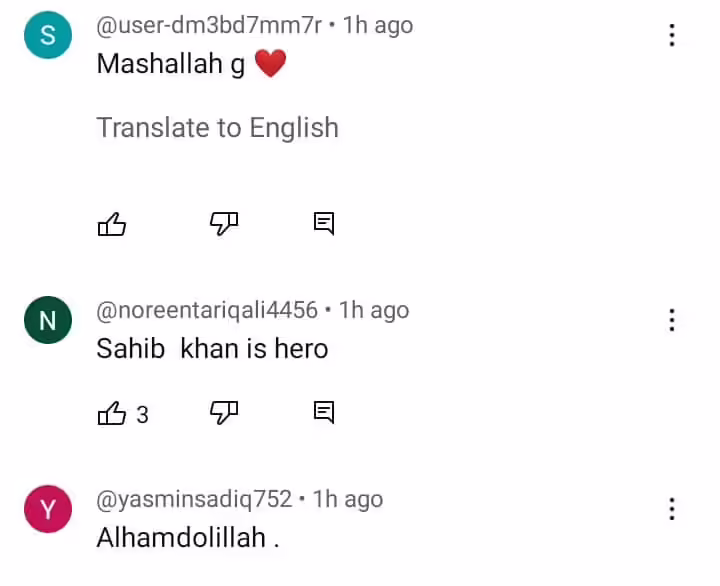This screenshot has height=586, width=720.
Task: Like the 'Sahib khan is hero' comment
Action: [x=112, y=413]
